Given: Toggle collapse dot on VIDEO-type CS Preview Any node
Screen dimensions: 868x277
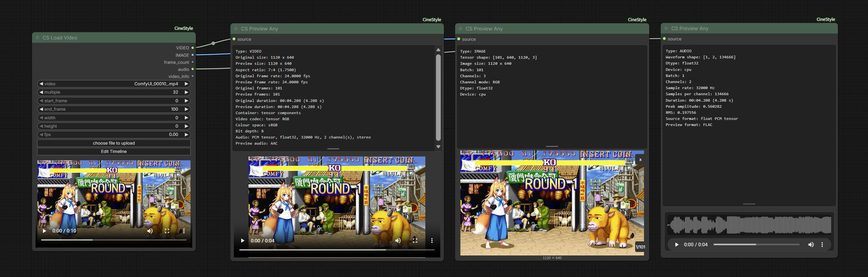Looking at the screenshot, I should tap(236, 29).
